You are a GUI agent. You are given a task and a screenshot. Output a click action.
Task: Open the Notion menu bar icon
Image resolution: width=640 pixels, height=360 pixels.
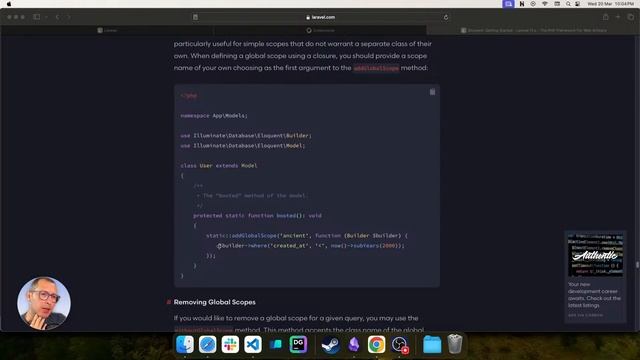(522, 4)
